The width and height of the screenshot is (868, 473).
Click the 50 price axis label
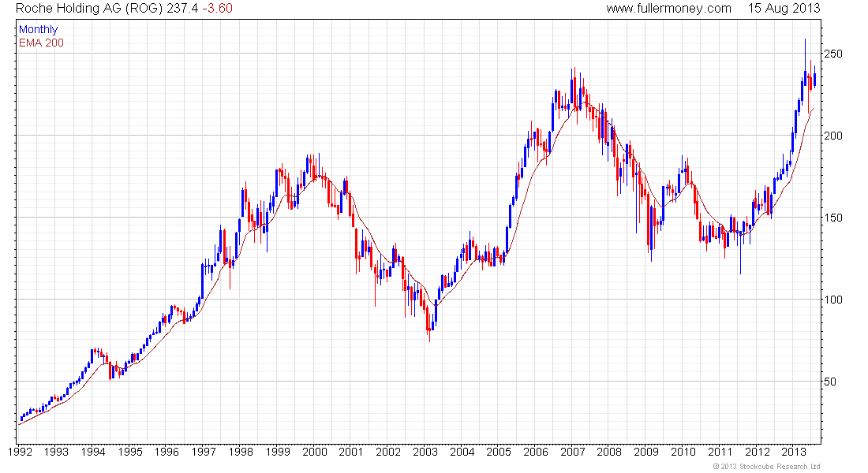830,382
